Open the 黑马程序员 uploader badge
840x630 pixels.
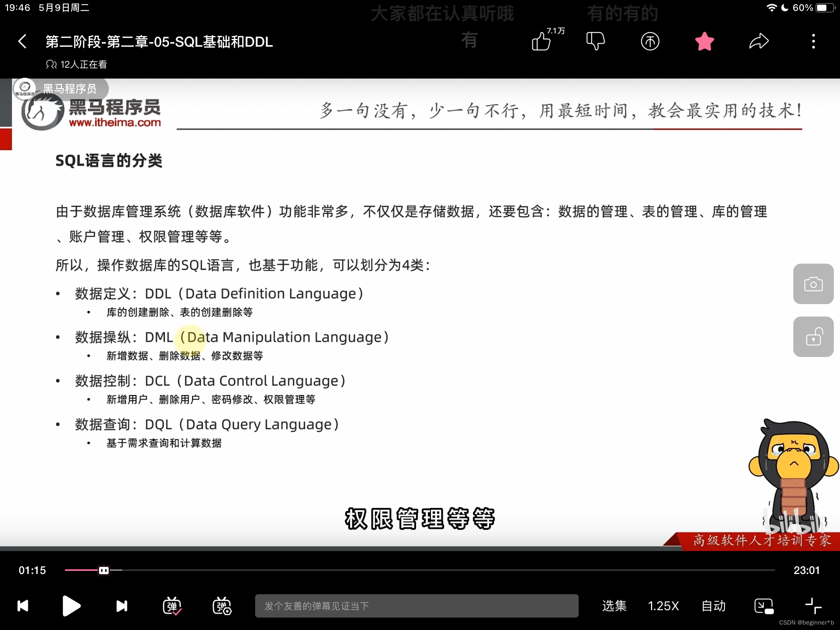pyautogui.click(x=61, y=89)
